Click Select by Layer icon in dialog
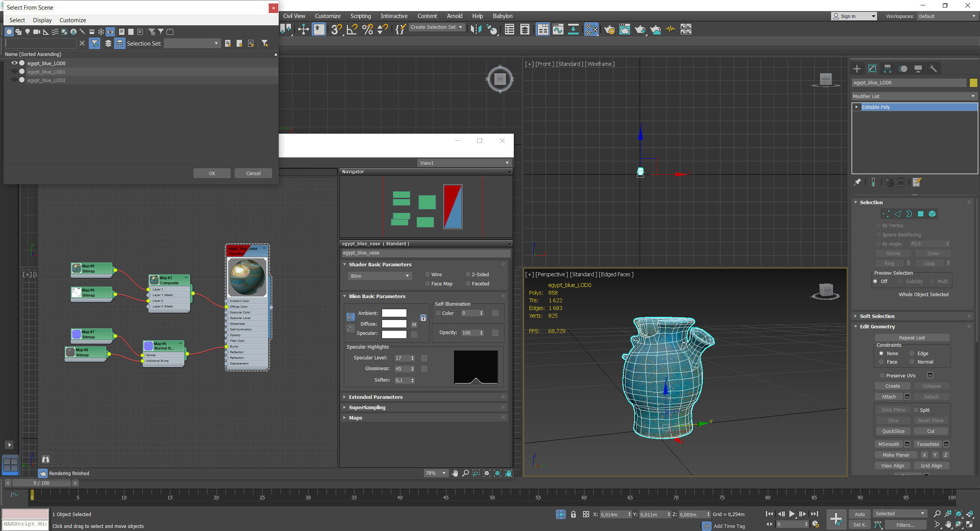980x531 pixels. [x=108, y=43]
